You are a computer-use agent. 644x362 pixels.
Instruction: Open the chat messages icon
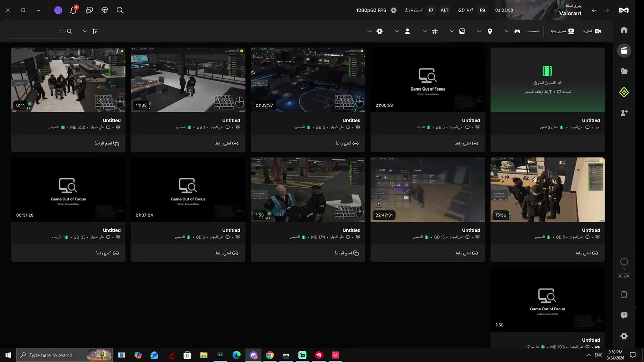[89, 10]
